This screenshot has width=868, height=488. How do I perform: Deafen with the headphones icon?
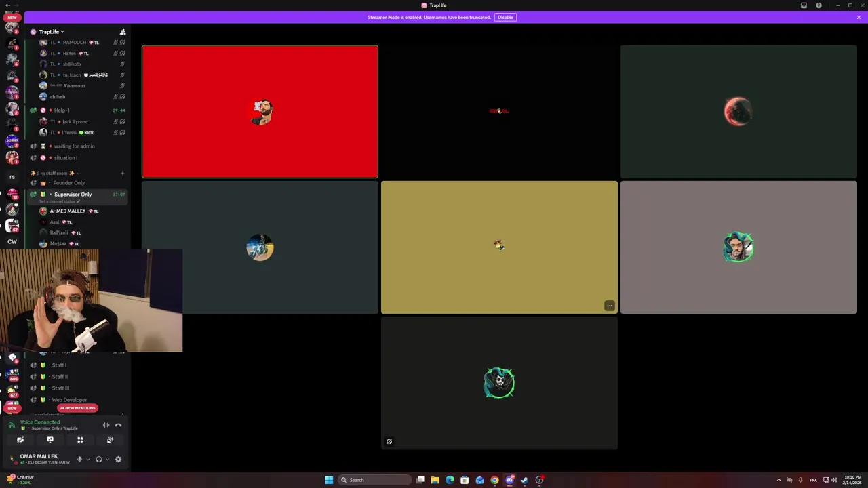coord(99,460)
